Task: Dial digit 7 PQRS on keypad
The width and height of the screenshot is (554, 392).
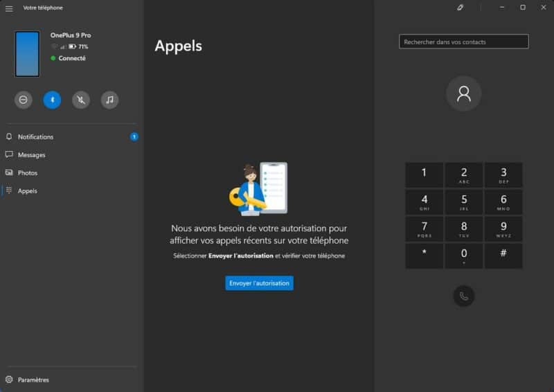Action: [x=424, y=229]
